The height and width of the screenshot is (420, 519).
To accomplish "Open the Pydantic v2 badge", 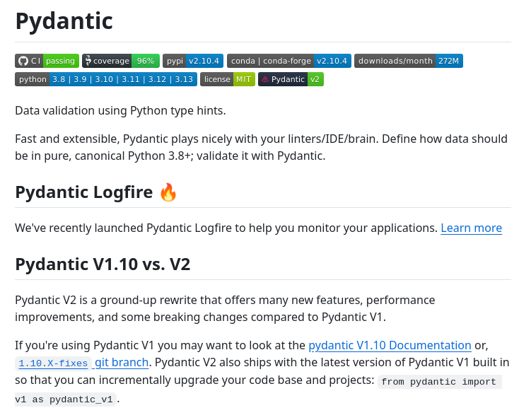I will pos(291,79).
